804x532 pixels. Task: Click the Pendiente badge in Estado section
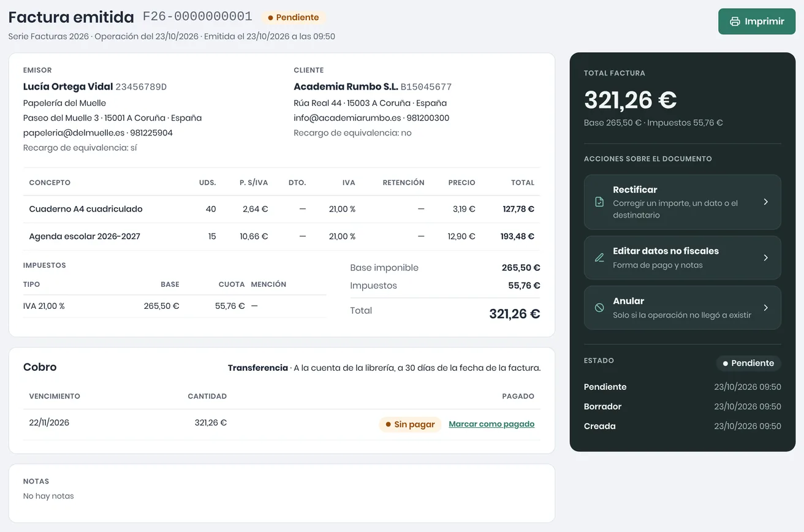(748, 363)
